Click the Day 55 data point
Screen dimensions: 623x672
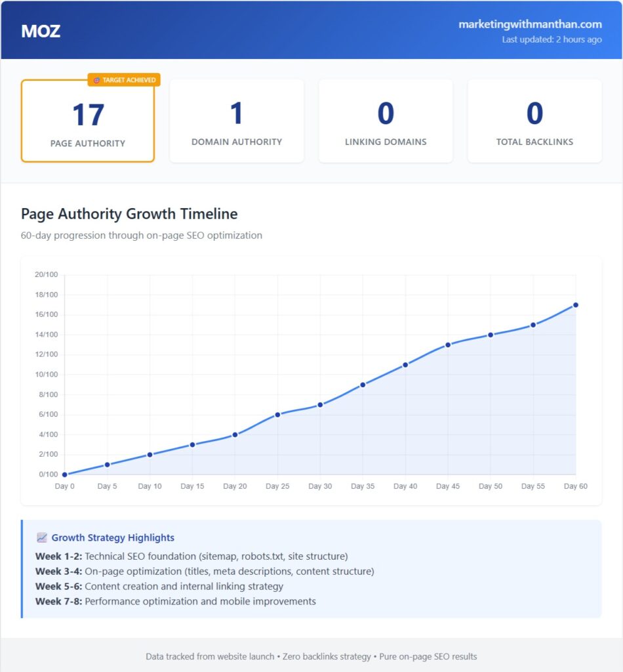pos(533,325)
